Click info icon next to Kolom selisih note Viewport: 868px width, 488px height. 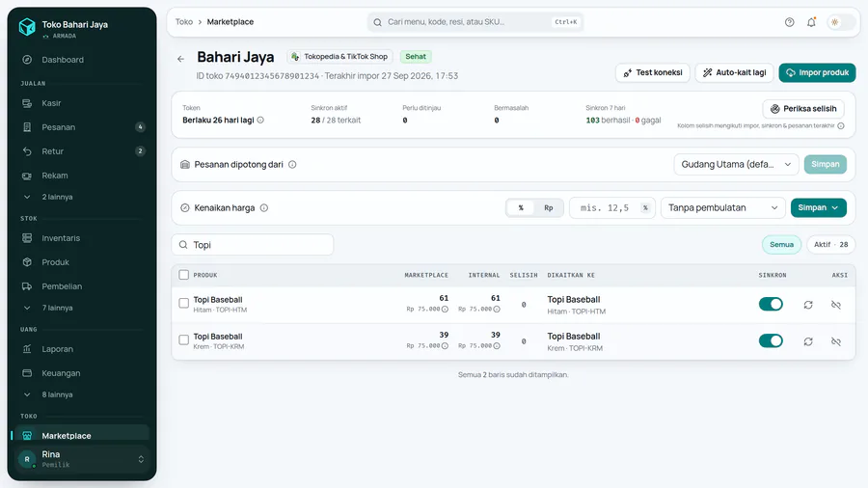coord(841,125)
